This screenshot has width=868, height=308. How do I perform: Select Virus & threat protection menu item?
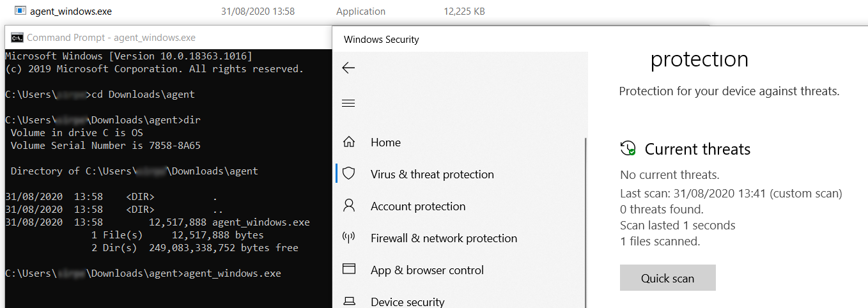coord(432,174)
